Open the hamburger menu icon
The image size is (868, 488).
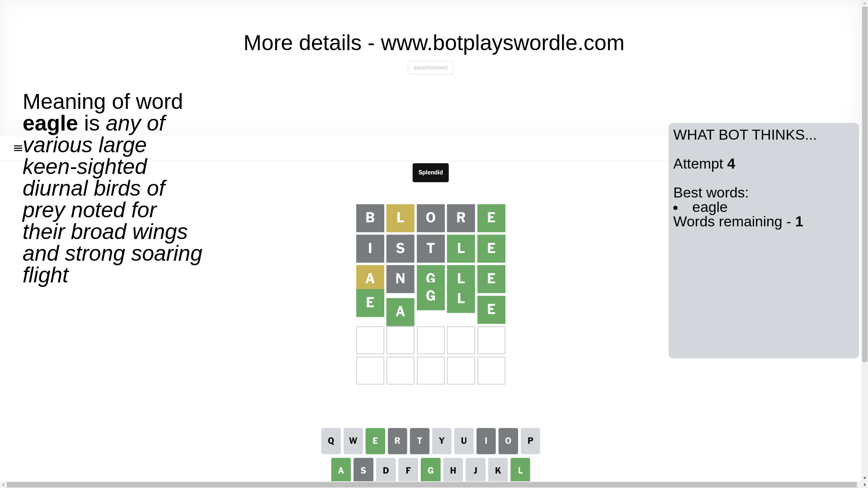pos(18,148)
